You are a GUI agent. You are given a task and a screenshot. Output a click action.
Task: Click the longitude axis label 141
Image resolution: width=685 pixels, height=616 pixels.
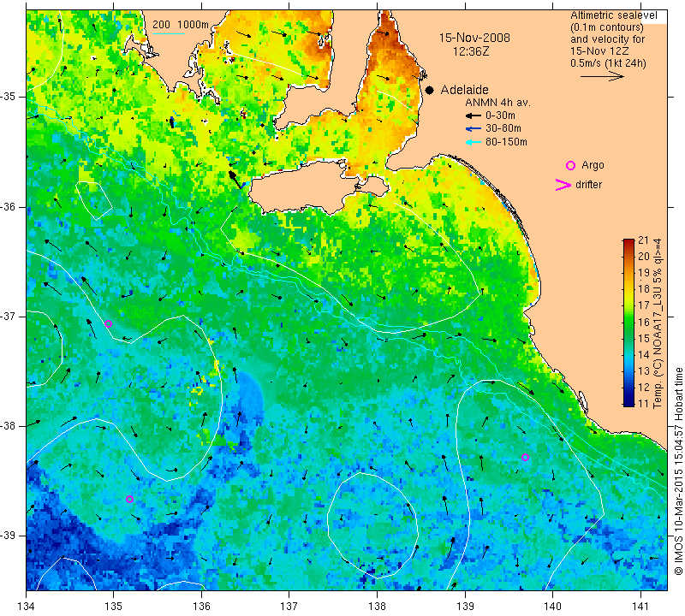pyautogui.click(x=640, y=607)
